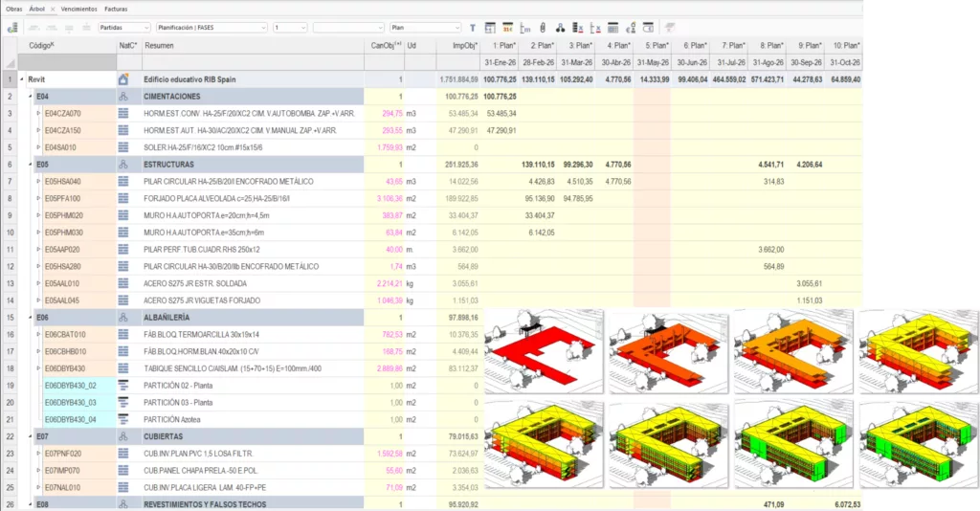Click the 1: Plan column header

click(500, 46)
